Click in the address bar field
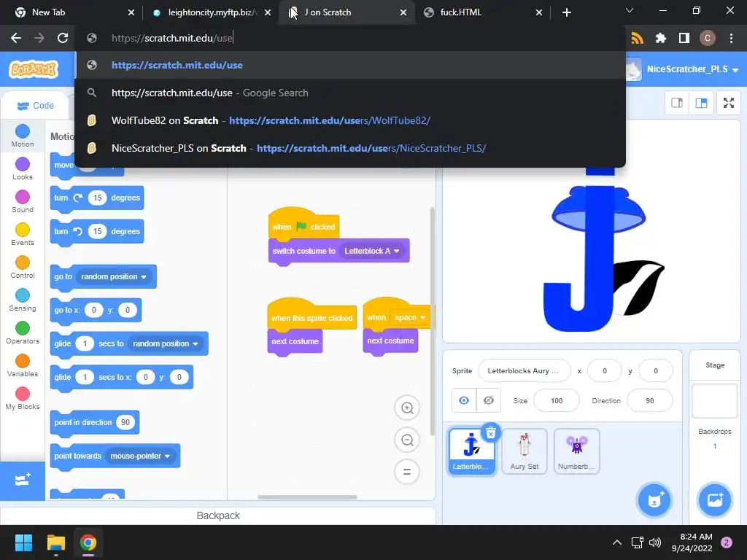The width and height of the screenshot is (747, 560). pos(350,38)
